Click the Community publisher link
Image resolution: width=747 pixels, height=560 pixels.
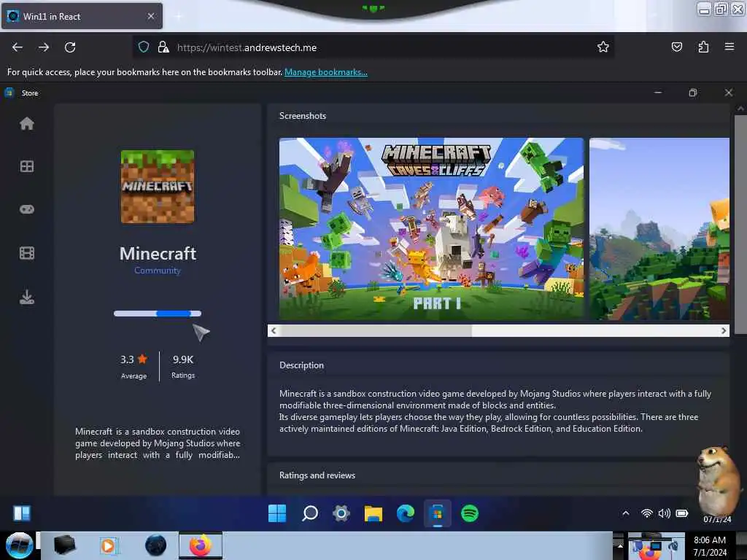point(158,271)
